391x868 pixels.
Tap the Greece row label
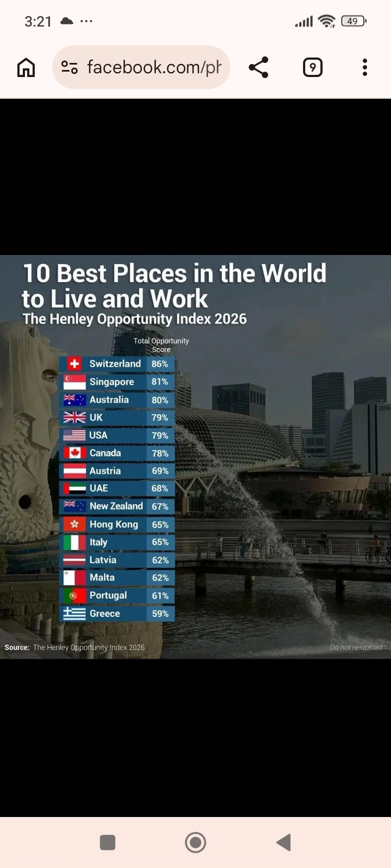click(x=105, y=614)
